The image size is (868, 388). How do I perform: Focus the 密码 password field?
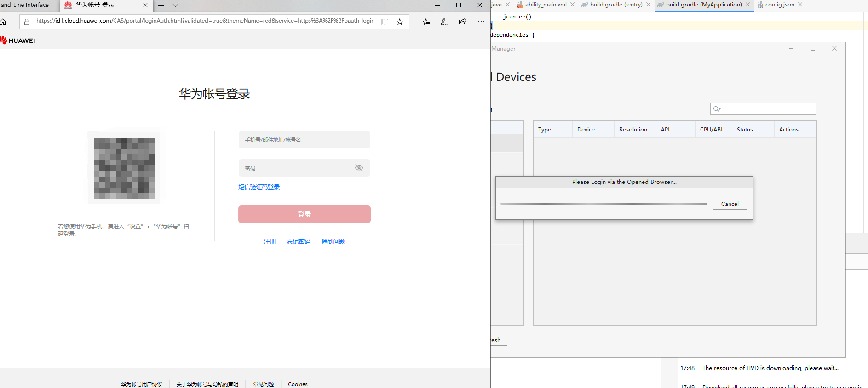pos(304,168)
